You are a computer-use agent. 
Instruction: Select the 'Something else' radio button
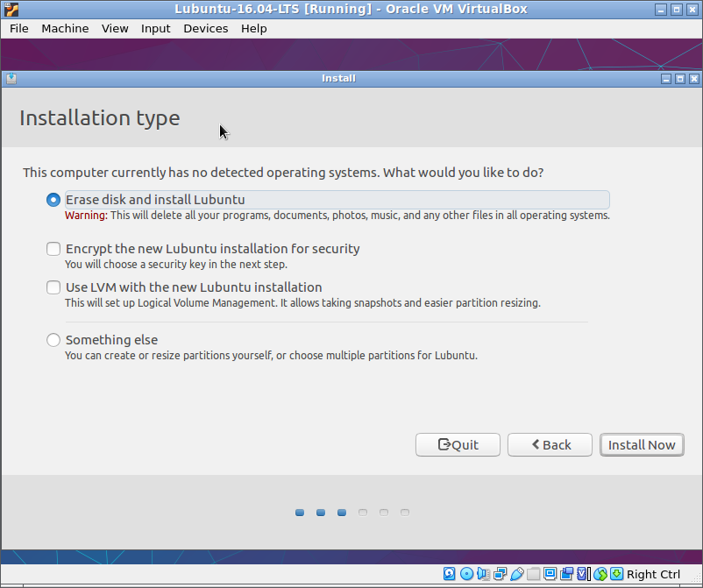(53, 340)
